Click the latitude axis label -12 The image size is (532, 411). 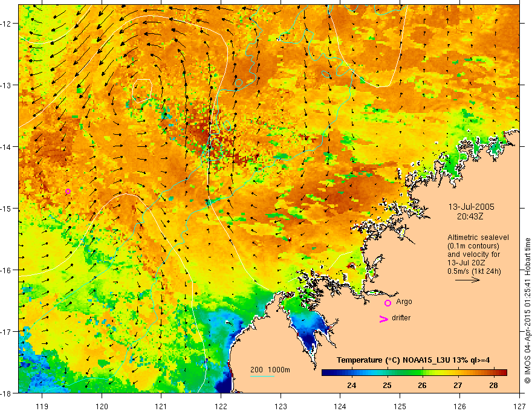click(x=7, y=24)
